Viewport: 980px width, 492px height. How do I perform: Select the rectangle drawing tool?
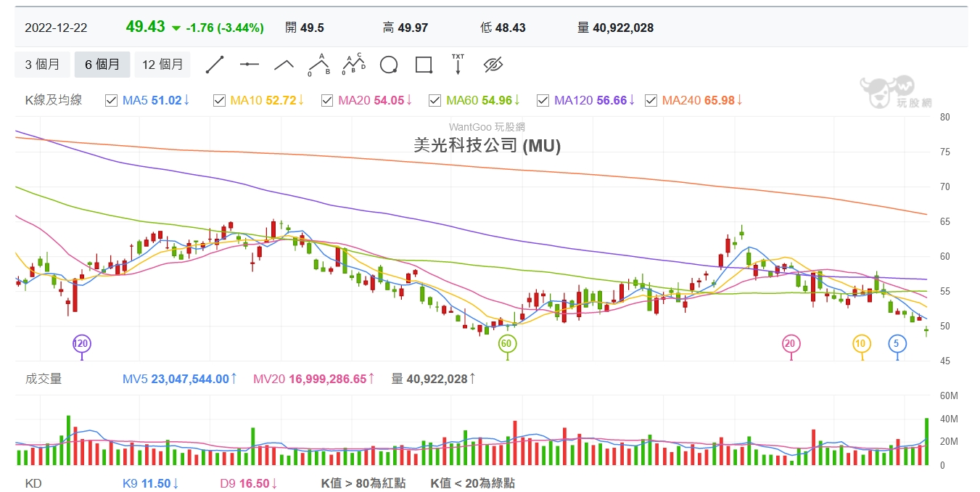(x=424, y=65)
